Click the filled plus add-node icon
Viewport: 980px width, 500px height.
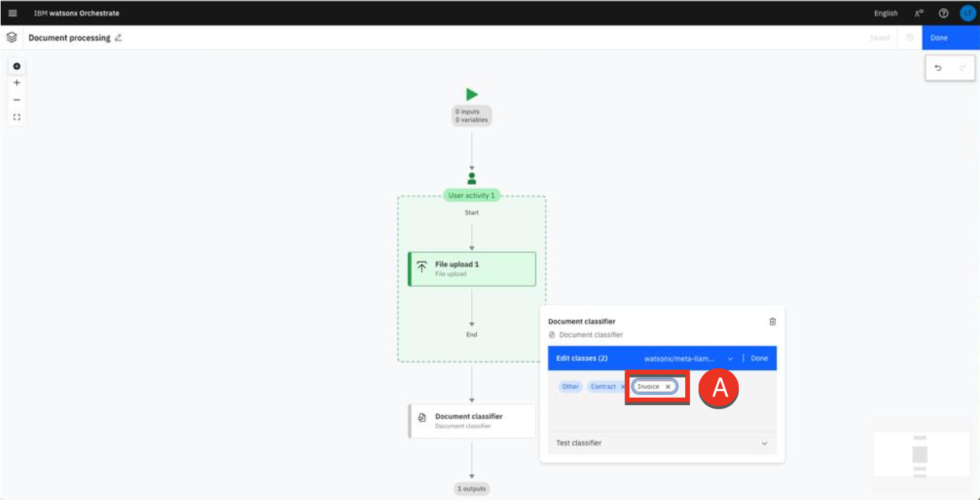click(x=17, y=66)
